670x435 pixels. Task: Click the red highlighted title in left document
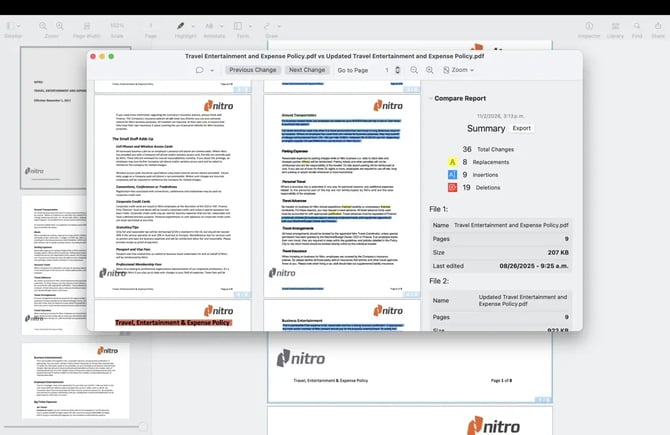tap(173, 323)
